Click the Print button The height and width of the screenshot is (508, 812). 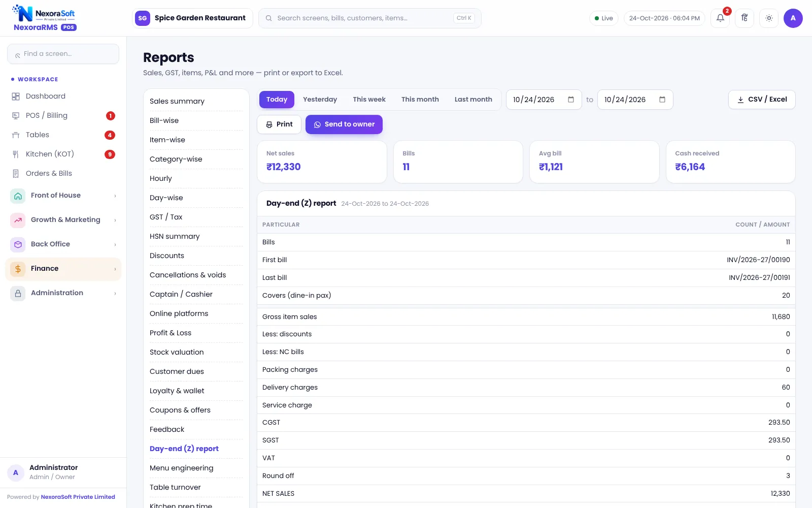279,124
